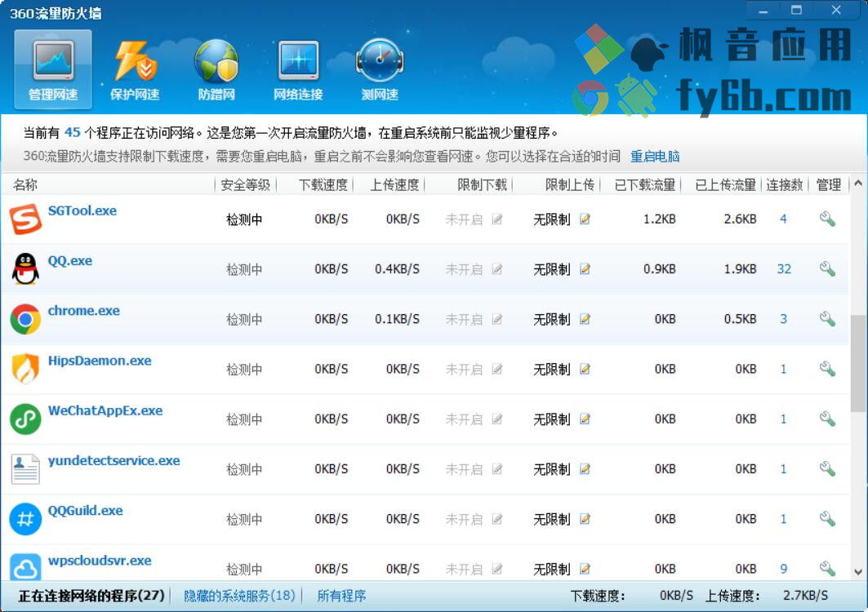Click scrollbar down arrow in program list

point(858,572)
